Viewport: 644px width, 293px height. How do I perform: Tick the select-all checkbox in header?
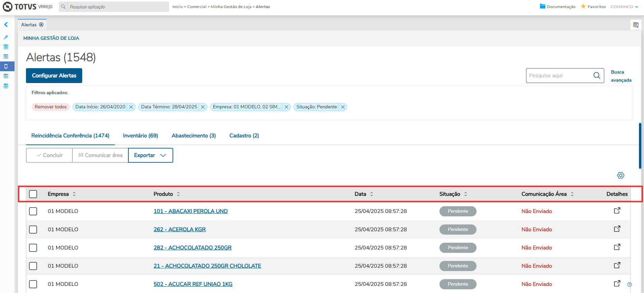click(x=33, y=194)
